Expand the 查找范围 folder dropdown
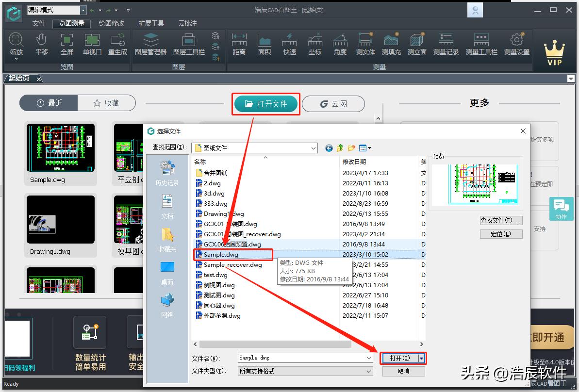The height and width of the screenshot is (392, 579). click(313, 148)
